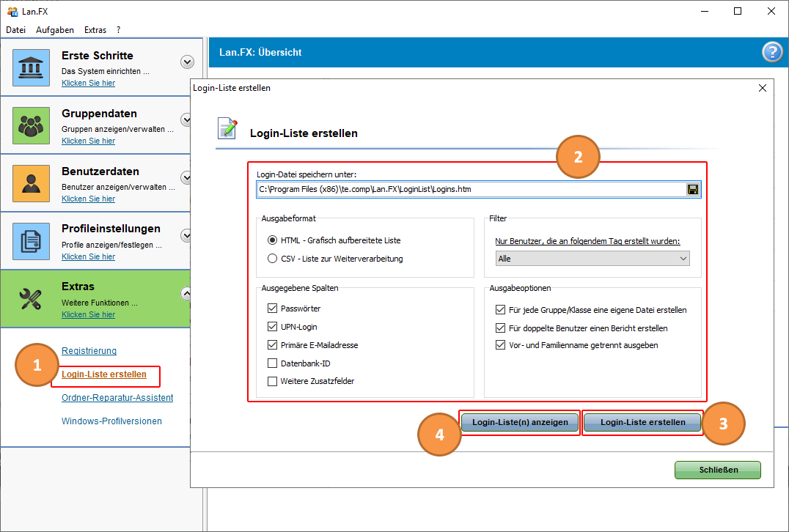The width and height of the screenshot is (789, 532).
Task: Collapse the Extras section chevron
Action: [x=187, y=293]
